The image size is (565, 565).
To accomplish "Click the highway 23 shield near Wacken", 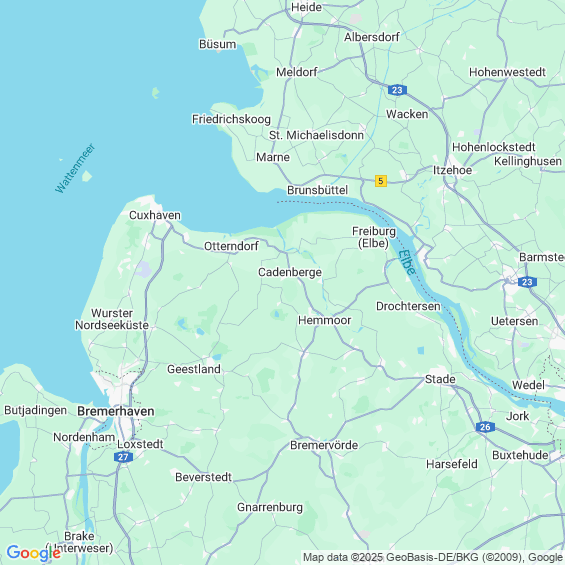I will (x=397, y=90).
